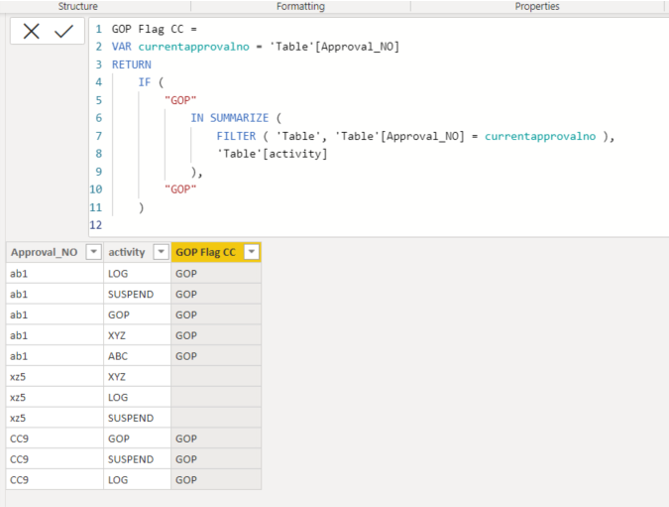The height and width of the screenshot is (507, 669).
Task: Click the Formatting ribbon group label
Action: [300, 6]
